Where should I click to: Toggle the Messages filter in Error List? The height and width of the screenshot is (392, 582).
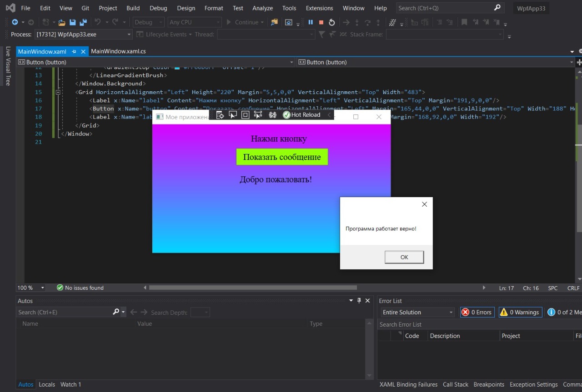pos(564,312)
